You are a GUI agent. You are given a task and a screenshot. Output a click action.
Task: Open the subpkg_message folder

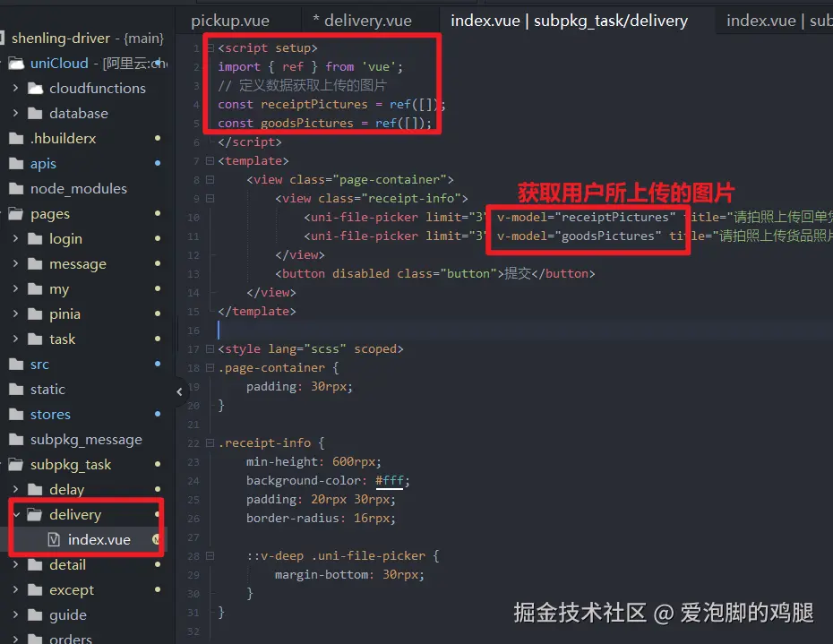click(x=85, y=440)
